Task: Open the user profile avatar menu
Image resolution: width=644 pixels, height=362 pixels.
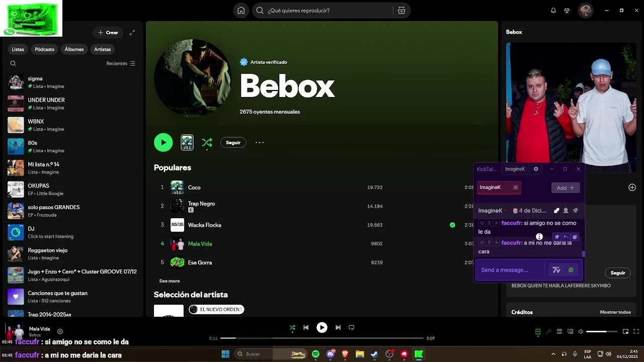Action: [x=585, y=11]
